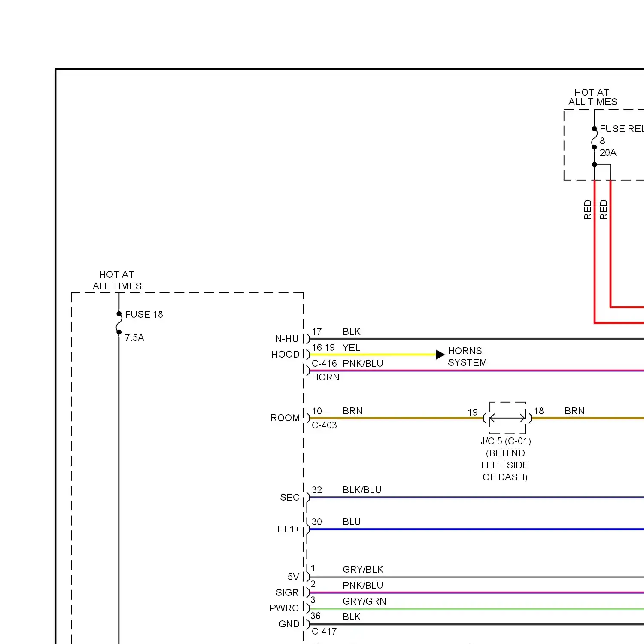Select the SEC terminal label
Viewport: 644px width, 644px height.
tap(290, 497)
